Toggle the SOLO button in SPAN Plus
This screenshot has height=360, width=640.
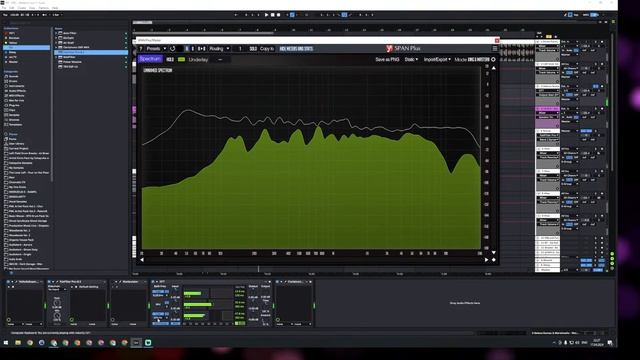tap(253, 49)
